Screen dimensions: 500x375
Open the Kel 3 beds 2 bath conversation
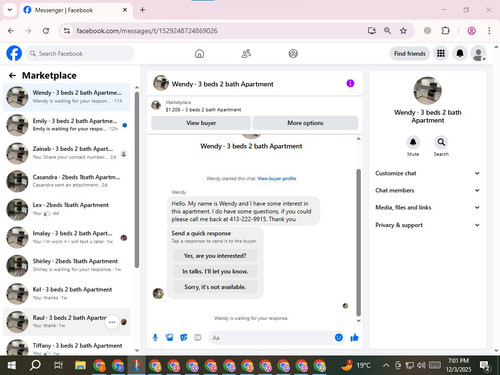(67, 293)
